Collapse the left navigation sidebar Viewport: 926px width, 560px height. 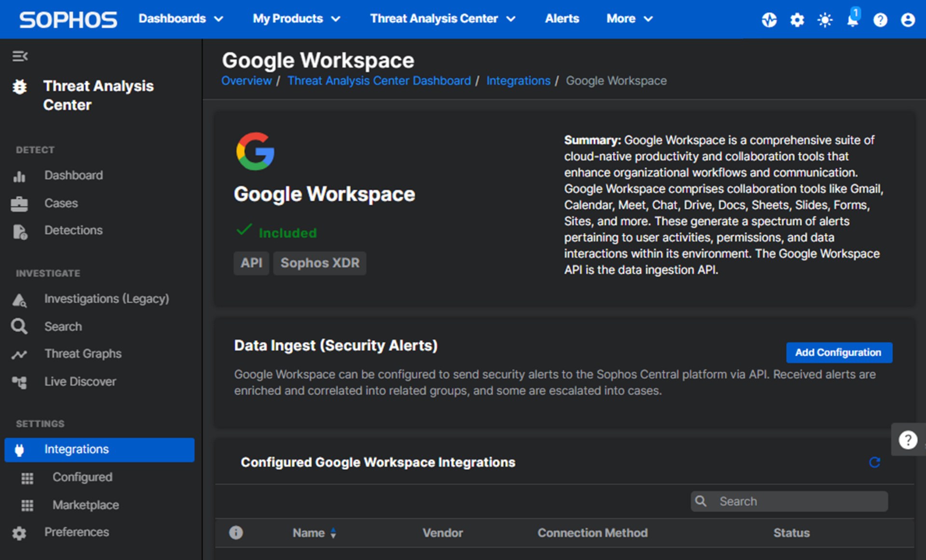point(20,56)
